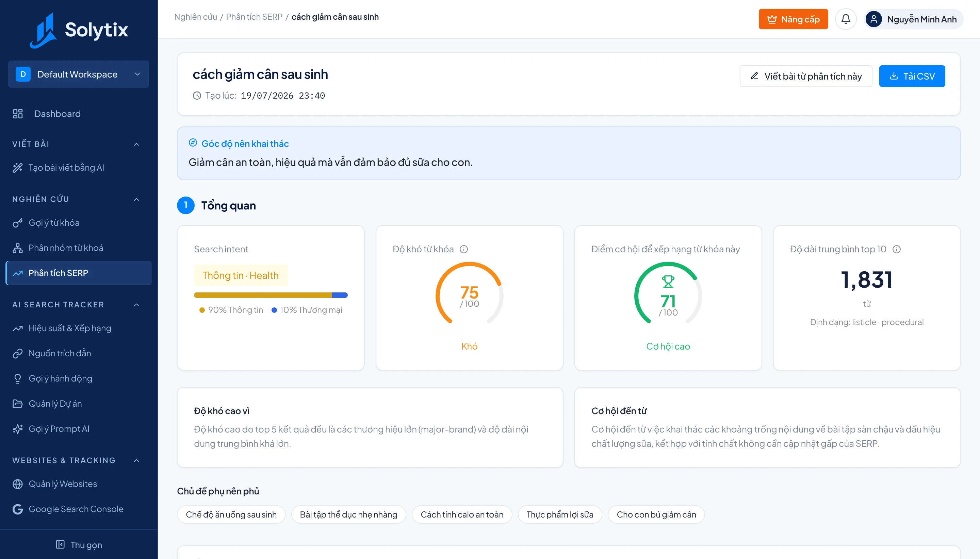Collapse sidebar with Thu gọn
This screenshot has width=980, height=559.
point(79,545)
